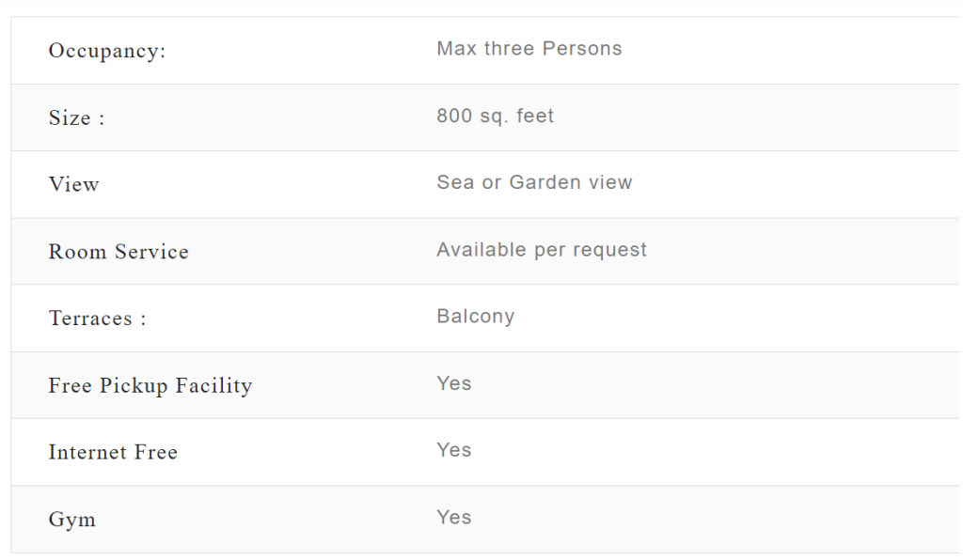The height and width of the screenshot is (560, 963).
Task: Click the Occupancy label
Action: click(107, 51)
